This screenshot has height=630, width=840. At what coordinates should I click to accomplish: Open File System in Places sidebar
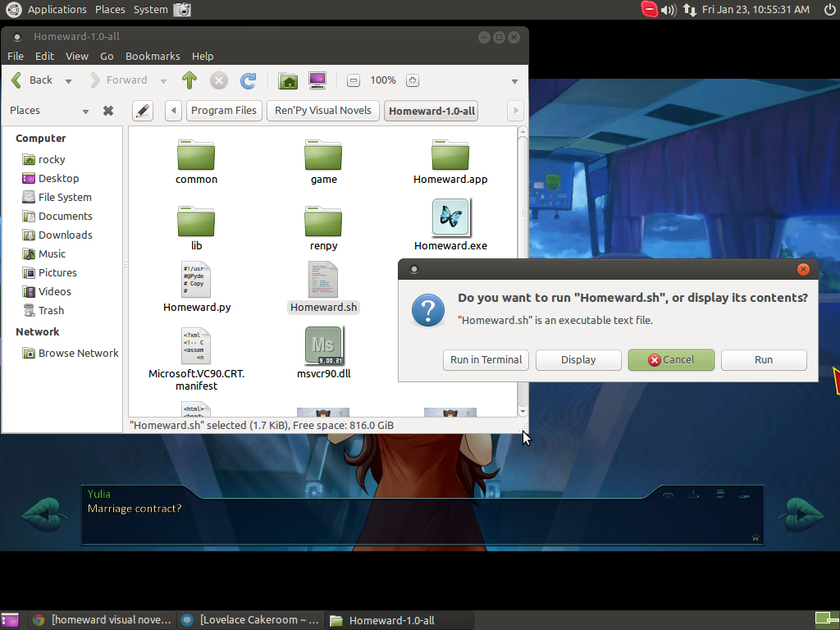(x=57, y=198)
